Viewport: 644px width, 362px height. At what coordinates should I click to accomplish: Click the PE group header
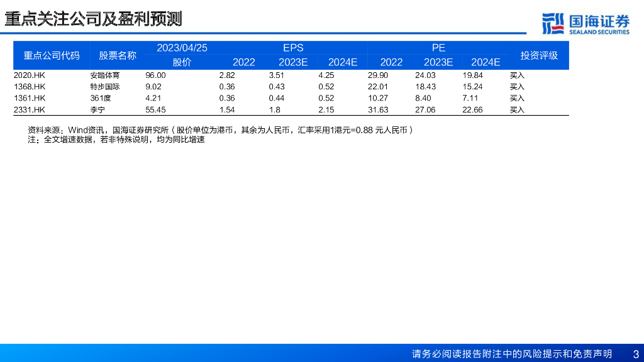[438, 48]
